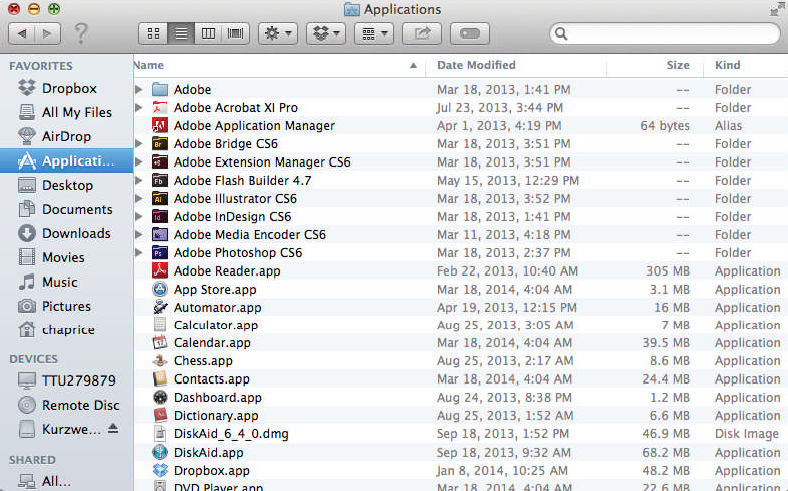
Task: Click the Chess.app icon
Action: coord(160,361)
